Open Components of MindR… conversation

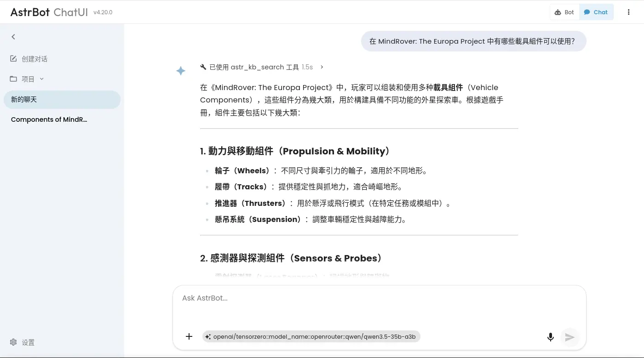(x=49, y=119)
